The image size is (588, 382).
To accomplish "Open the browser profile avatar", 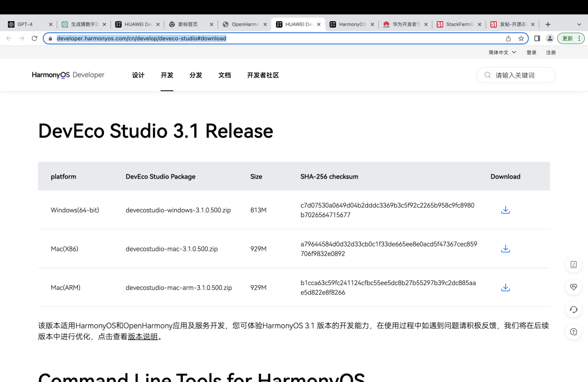I will pos(550,38).
